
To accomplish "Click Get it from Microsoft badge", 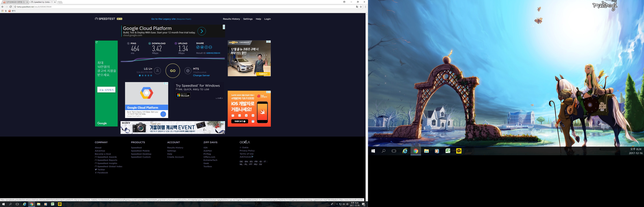I will (x=183, y=95).
